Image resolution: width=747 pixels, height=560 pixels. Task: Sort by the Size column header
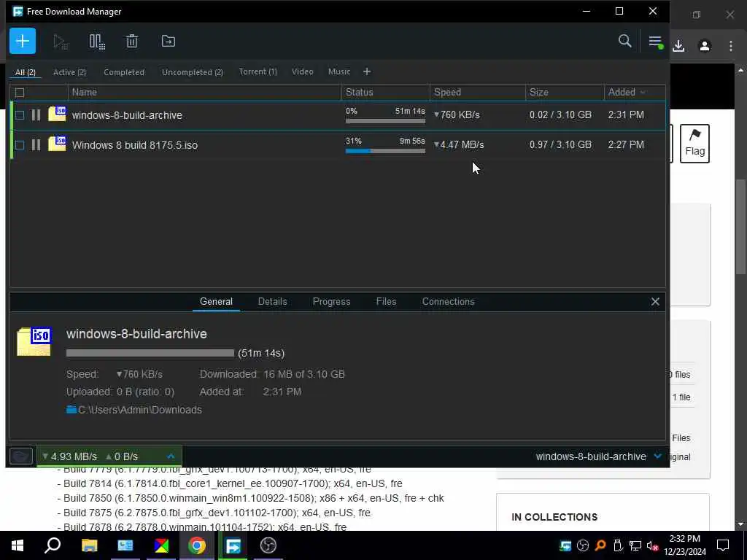tap(565, 93)
